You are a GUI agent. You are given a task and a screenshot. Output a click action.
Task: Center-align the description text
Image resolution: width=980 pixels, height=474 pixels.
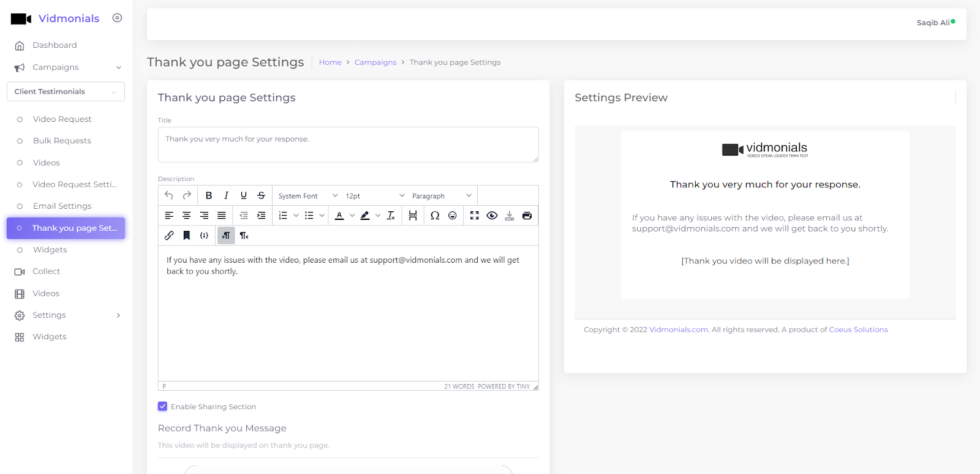[187, 216]
